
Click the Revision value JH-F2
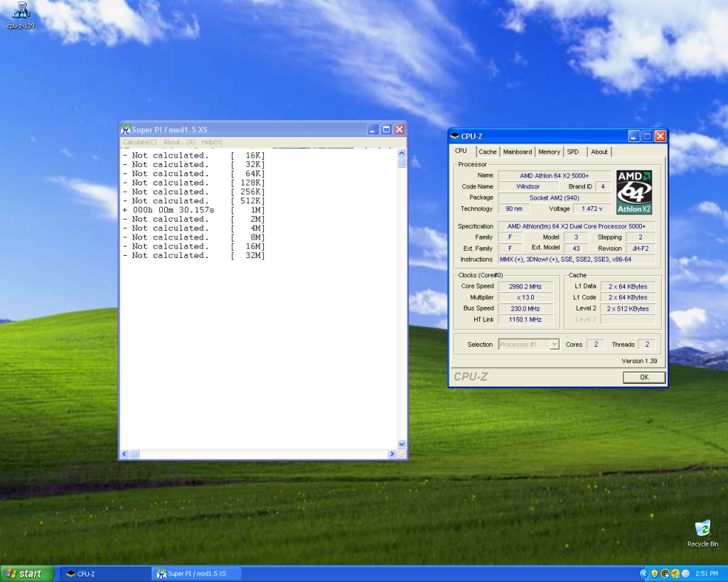click(641, 248)
